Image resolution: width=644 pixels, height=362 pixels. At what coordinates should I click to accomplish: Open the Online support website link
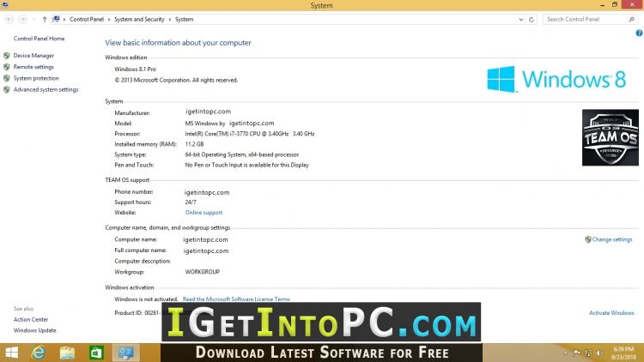coord(204,213)
